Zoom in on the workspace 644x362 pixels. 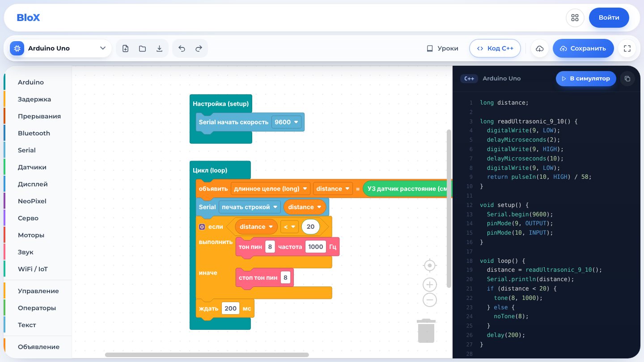(x=430, y=285)
